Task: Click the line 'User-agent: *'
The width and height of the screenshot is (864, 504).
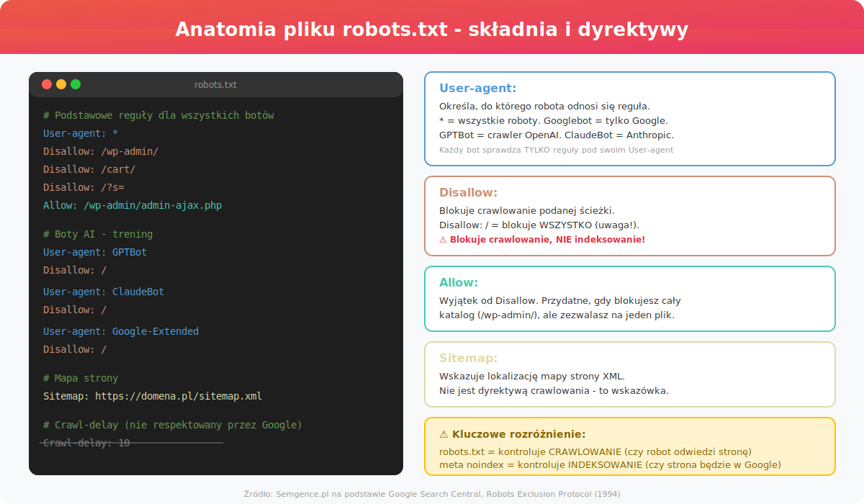Action: [81, 133]
